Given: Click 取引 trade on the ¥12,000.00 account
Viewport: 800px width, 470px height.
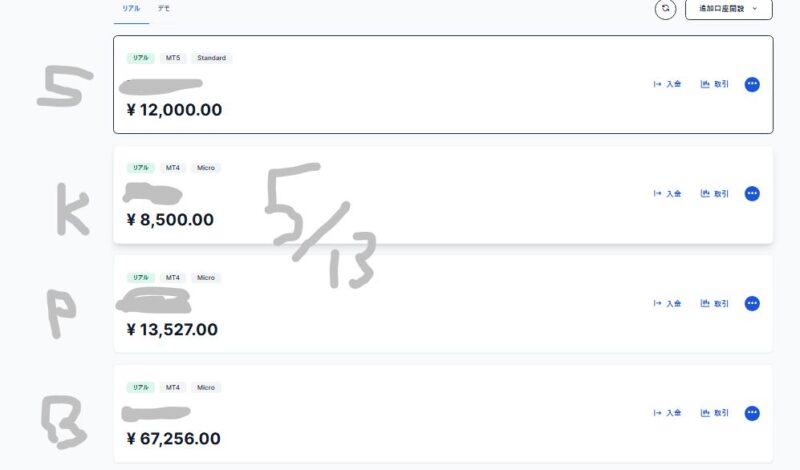Looking at the screenshot, I should point(715,84).
